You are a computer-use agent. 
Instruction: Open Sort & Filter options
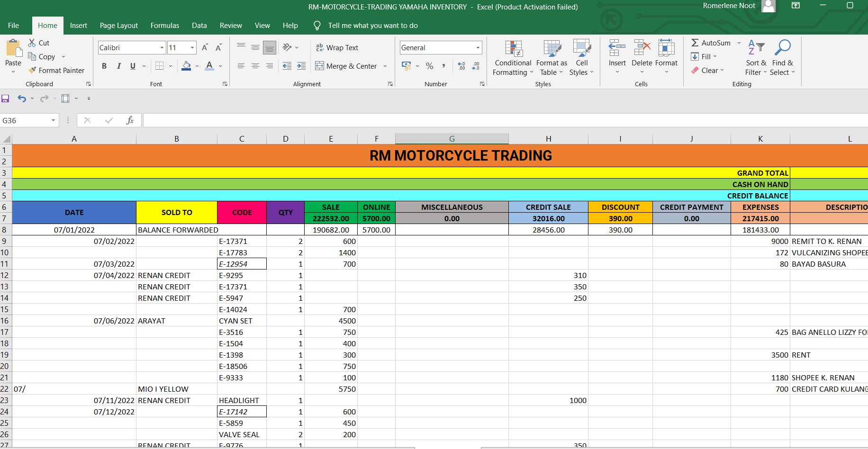(756, 58)
